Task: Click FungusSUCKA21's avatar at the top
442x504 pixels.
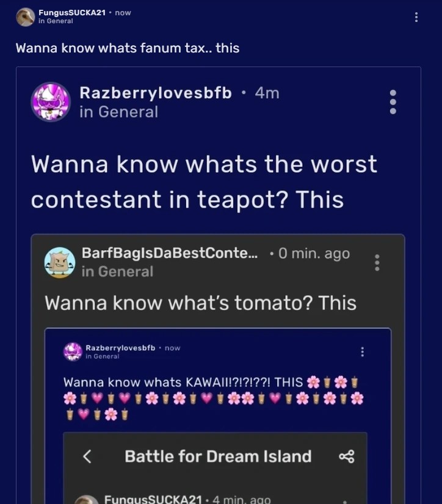Action: pos(26,17)
